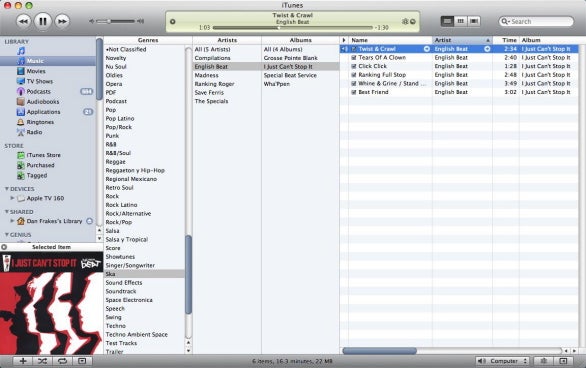
Task: Collapse the GENIUS section
Action: 6,235
